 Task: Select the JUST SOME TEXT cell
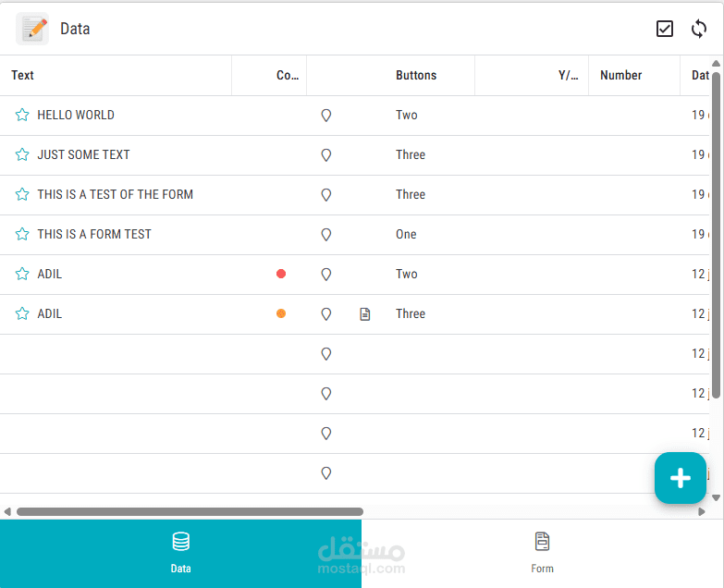[83, 154]
